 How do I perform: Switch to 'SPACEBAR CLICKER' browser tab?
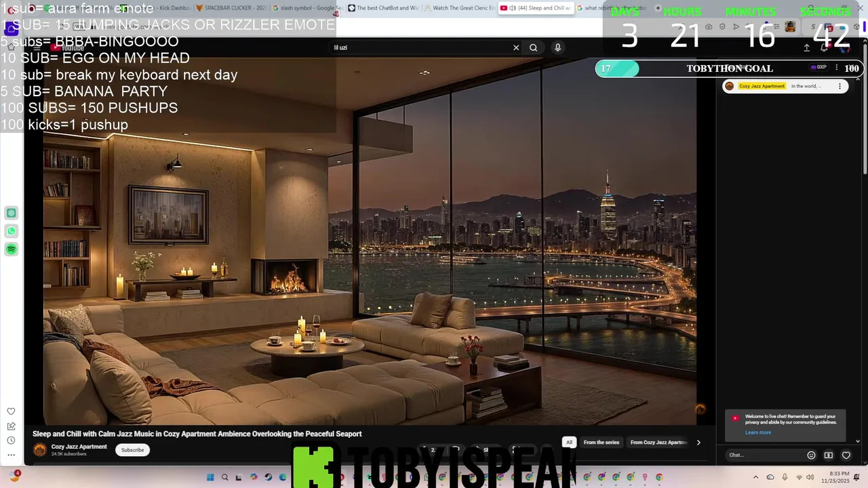point(231,8)
